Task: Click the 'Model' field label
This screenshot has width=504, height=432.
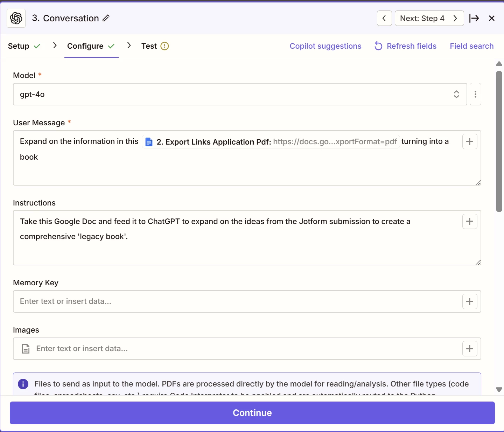Action: 24,75
